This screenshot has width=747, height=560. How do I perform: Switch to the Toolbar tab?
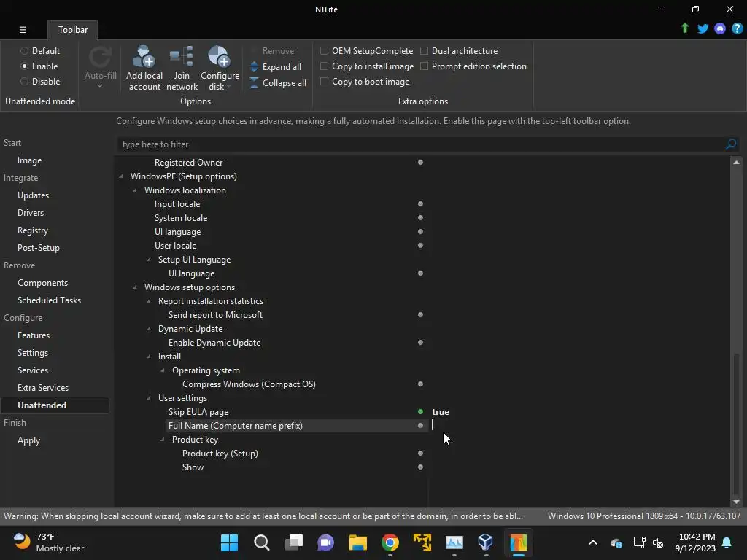click(x=72, y=29)
